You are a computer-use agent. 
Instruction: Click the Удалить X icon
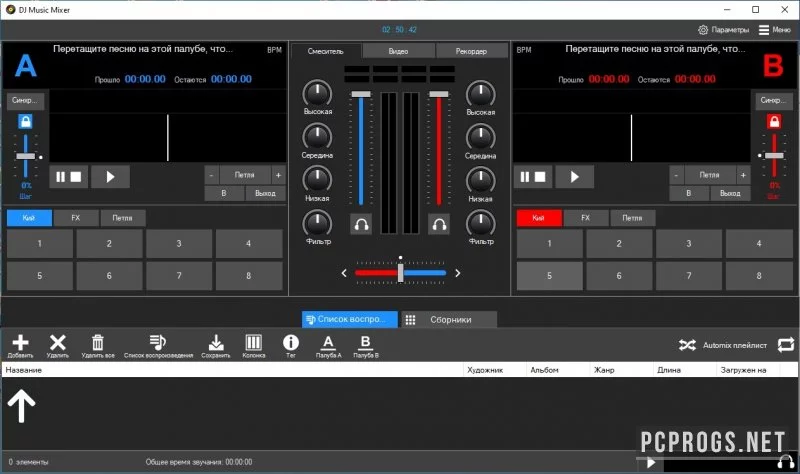click(x=58, y=343)
